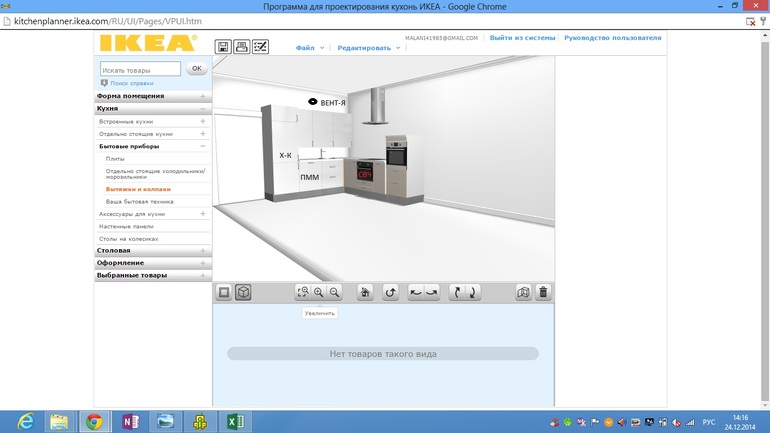Click the zoom in magnifier
This screenshot has width=770, height=433.
pos(319,292)
